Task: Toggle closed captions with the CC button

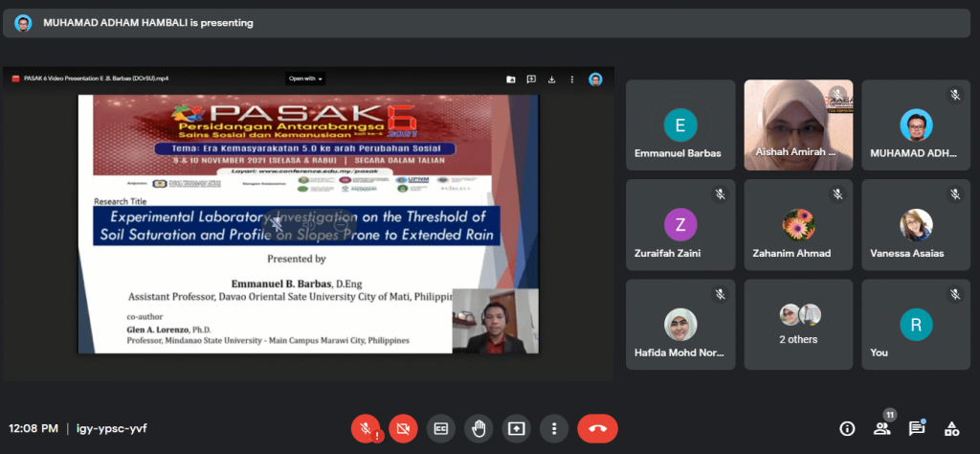Action: pos(441,428)
